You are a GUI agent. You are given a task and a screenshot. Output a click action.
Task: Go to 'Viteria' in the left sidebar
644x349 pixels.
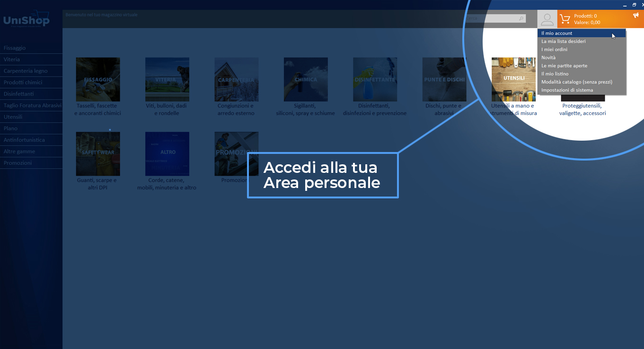coord(31,59)
